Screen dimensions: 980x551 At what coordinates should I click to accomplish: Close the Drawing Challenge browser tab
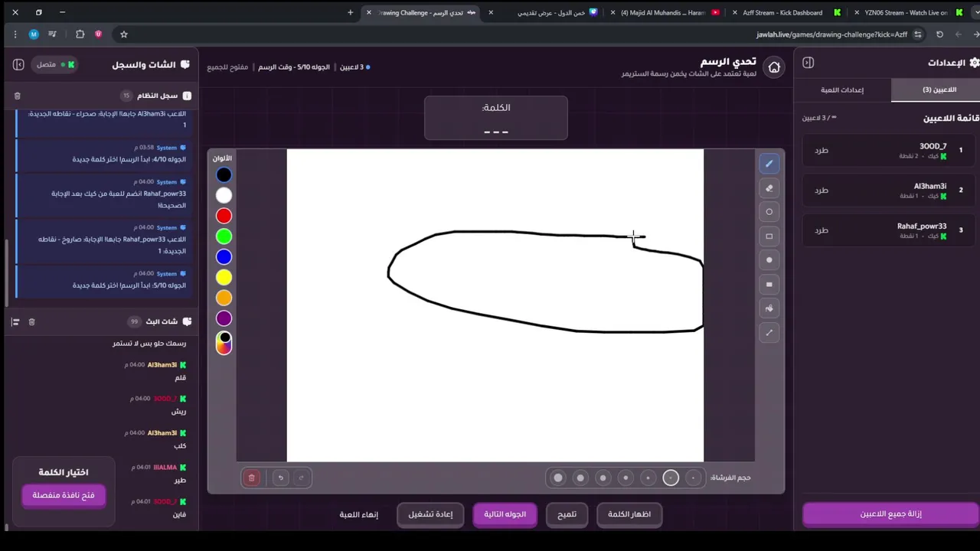[369, 12]
